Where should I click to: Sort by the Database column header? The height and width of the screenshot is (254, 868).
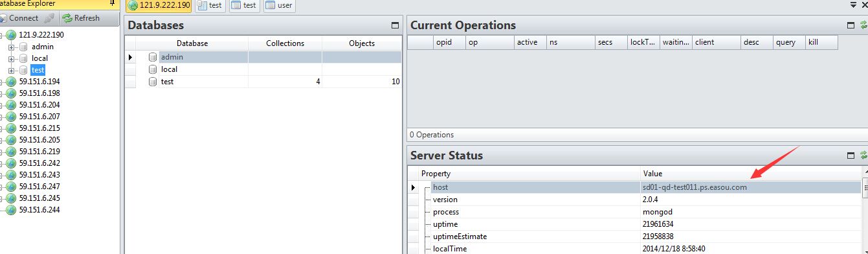tap(192, 43)
